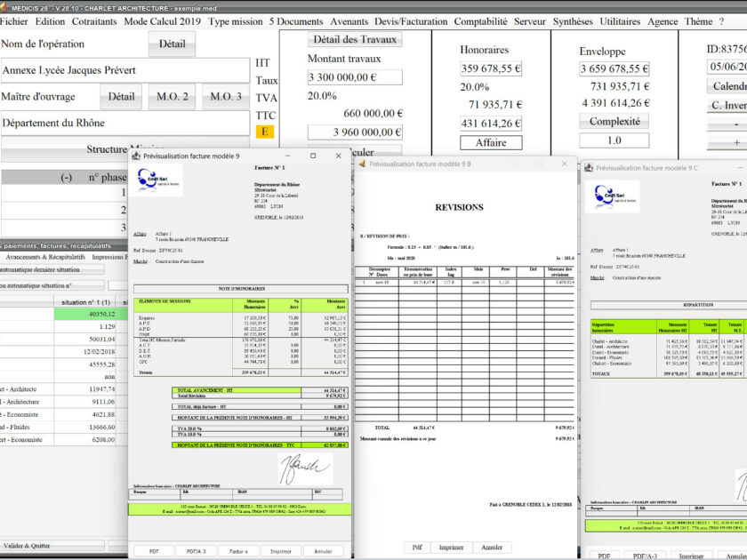Open the Mode Calcul 2019 menu
747x560 pixels.
163,21
